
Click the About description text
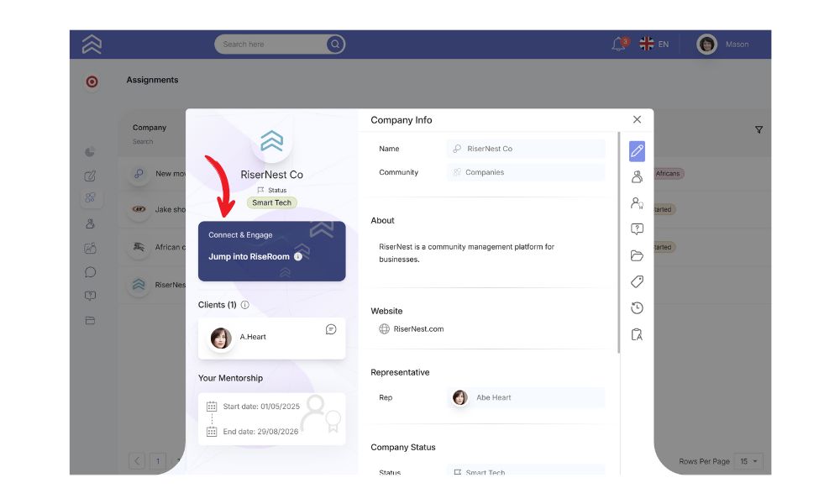tap(466, 253)
